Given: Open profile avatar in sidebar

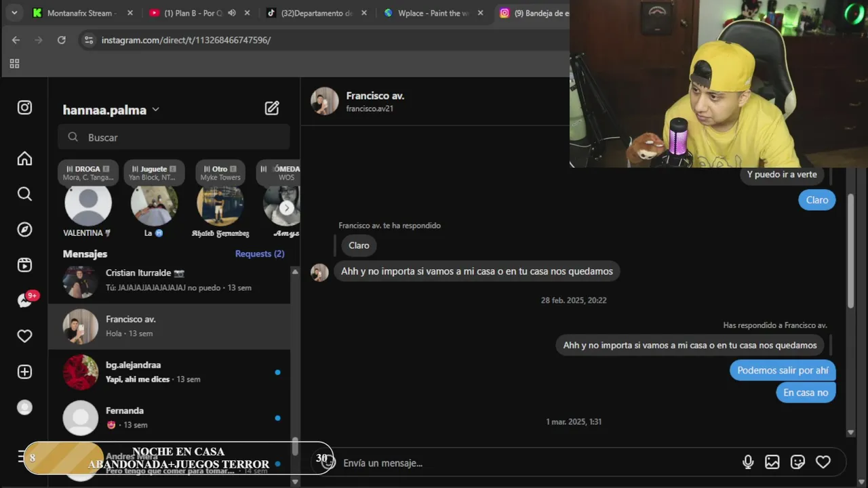Looking at the screenshot, I should click(24, 407).
